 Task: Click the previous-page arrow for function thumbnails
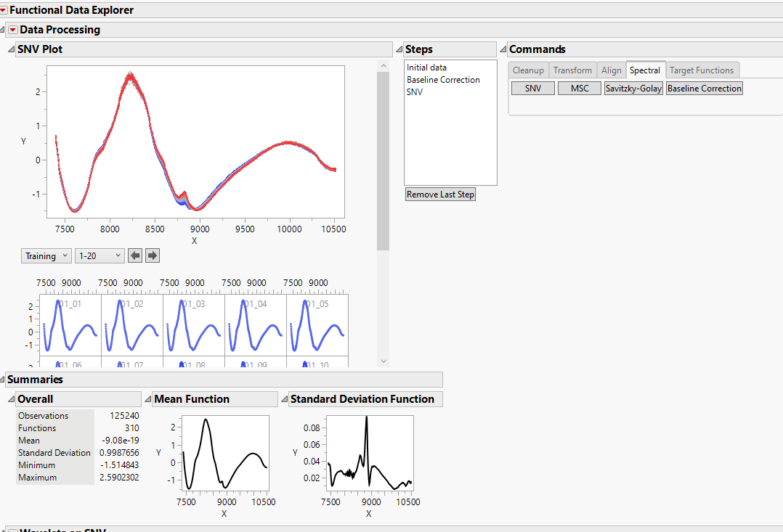click(134, 255)
